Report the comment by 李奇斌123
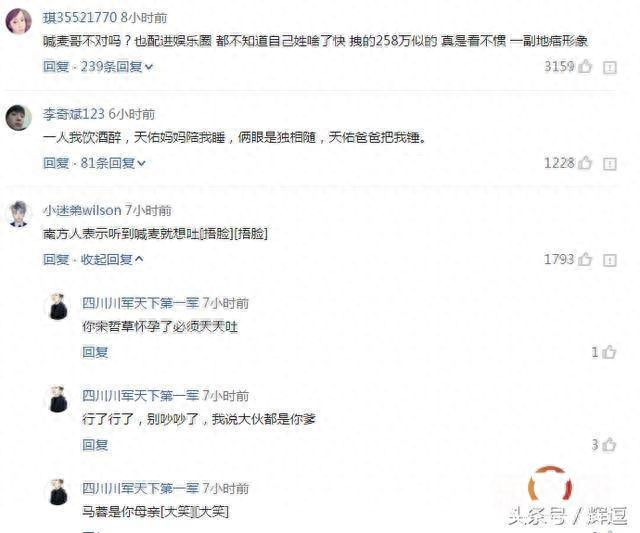The image size is (640, 533). coord(610,164)
